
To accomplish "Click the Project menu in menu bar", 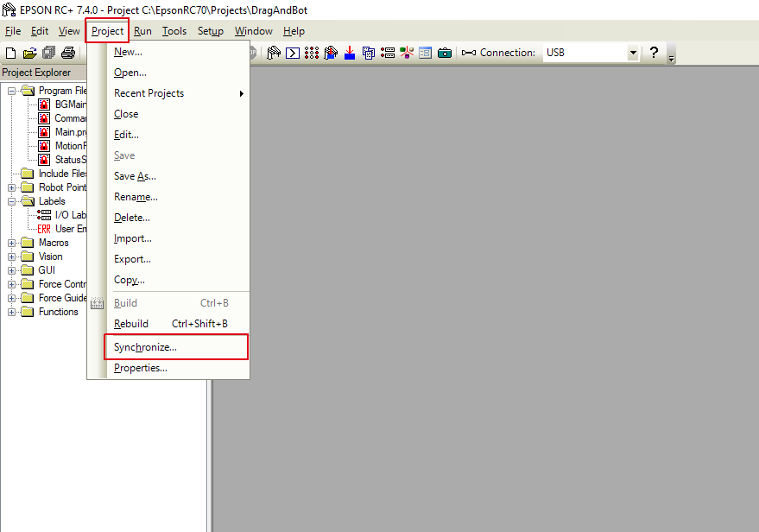I will (107, 31).
